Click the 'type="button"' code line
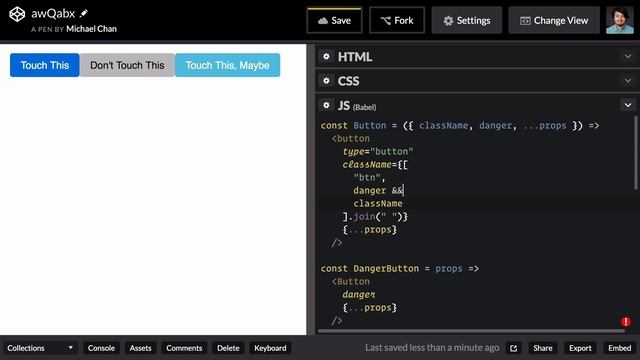This screenshot has width=640, height=360. coord(378,151)
